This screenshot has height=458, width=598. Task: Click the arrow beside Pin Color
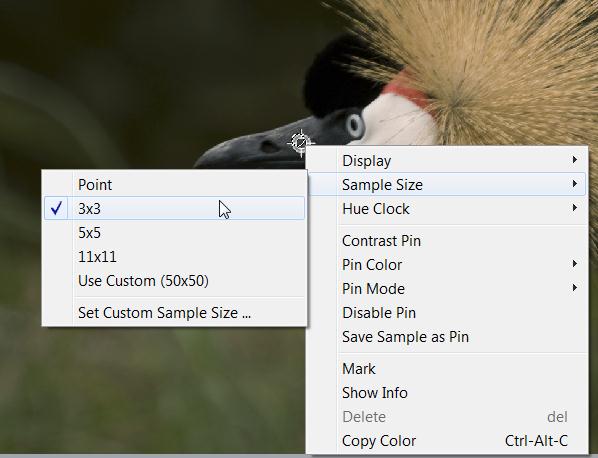click(574, 264)
